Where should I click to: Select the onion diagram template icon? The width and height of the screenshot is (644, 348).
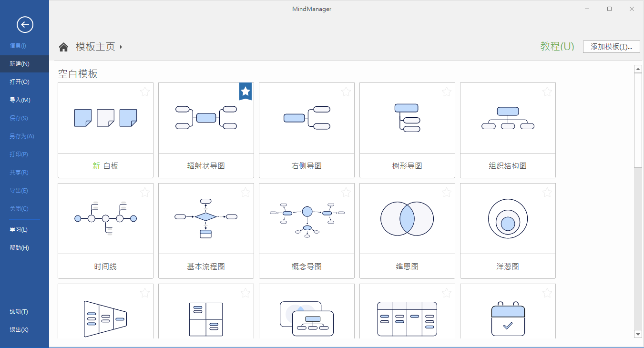(508, 218)
